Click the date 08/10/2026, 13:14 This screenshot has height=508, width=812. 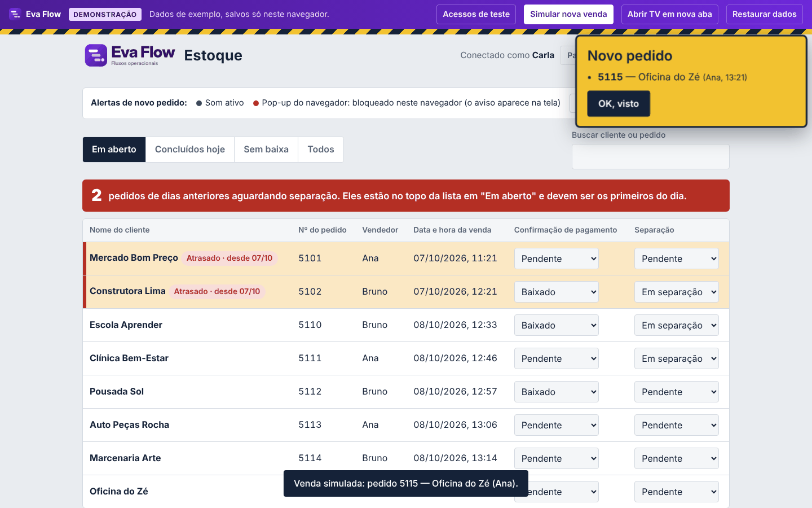pyautogui.click(x=455, y=458)
